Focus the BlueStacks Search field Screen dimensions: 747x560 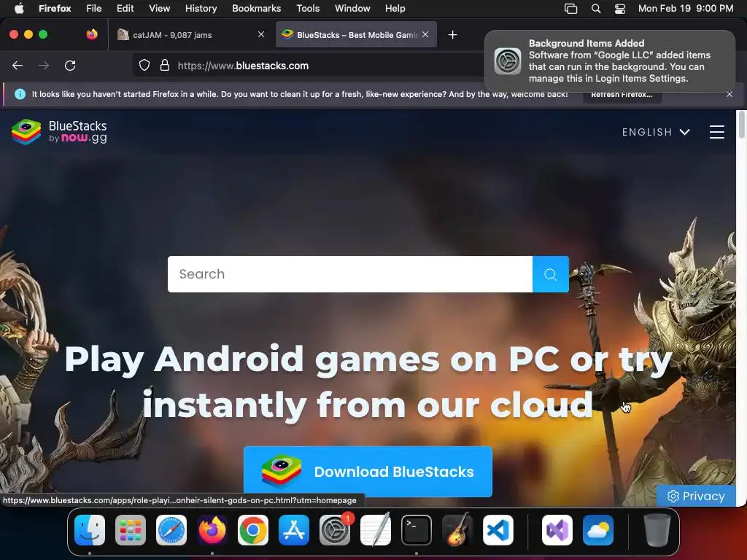[x=350, y=274]
